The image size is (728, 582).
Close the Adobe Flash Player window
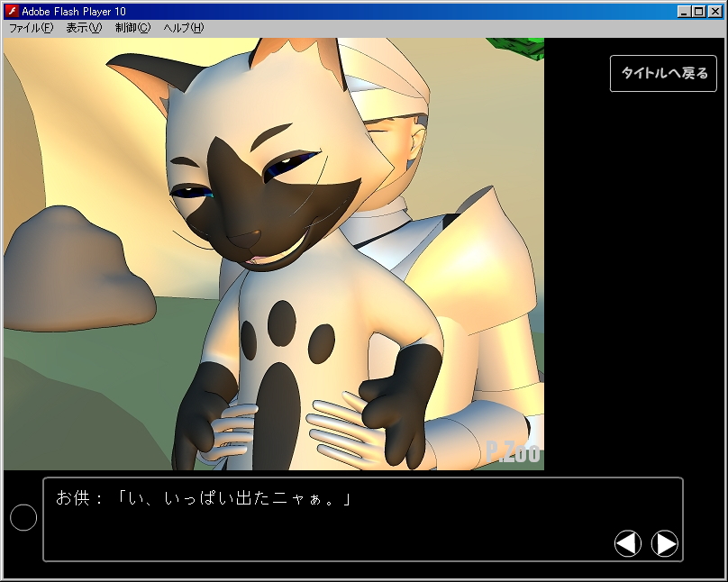[x=714, y=12]
